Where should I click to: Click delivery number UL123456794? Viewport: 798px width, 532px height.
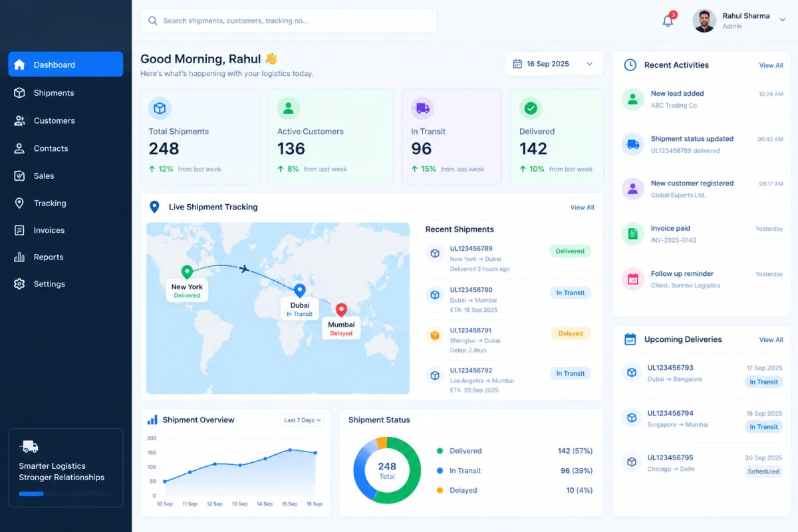tap(670, 413)
